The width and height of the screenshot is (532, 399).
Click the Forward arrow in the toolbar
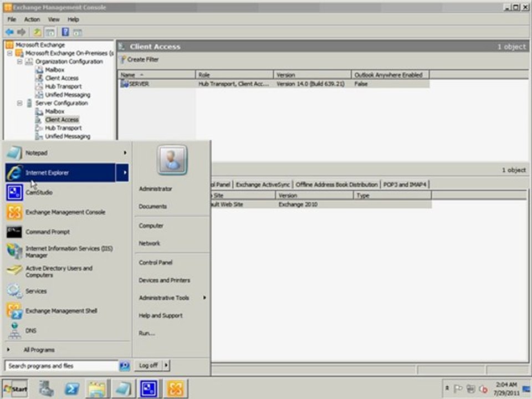[22, 32]
